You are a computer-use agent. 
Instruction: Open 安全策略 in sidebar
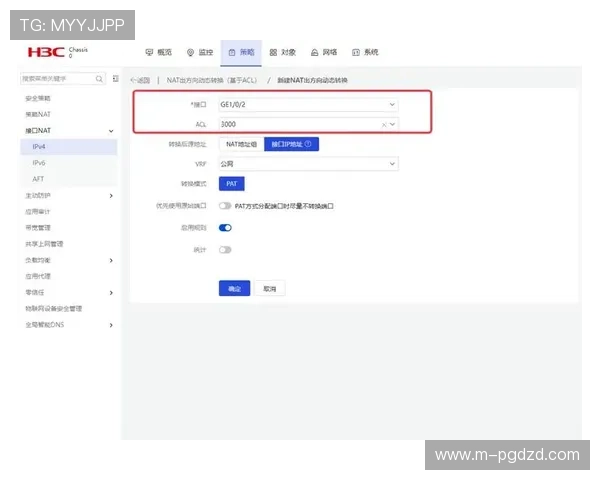(x=38, y=98)
